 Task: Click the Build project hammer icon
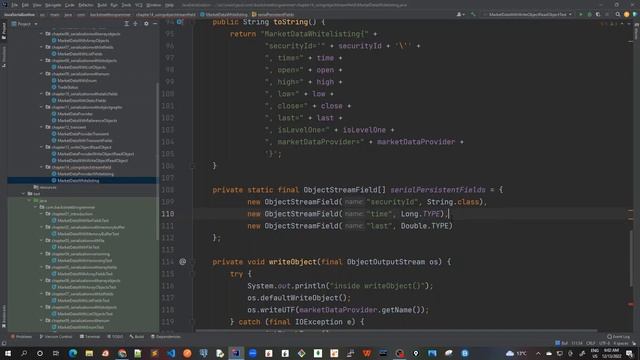(x=473, y=14)
